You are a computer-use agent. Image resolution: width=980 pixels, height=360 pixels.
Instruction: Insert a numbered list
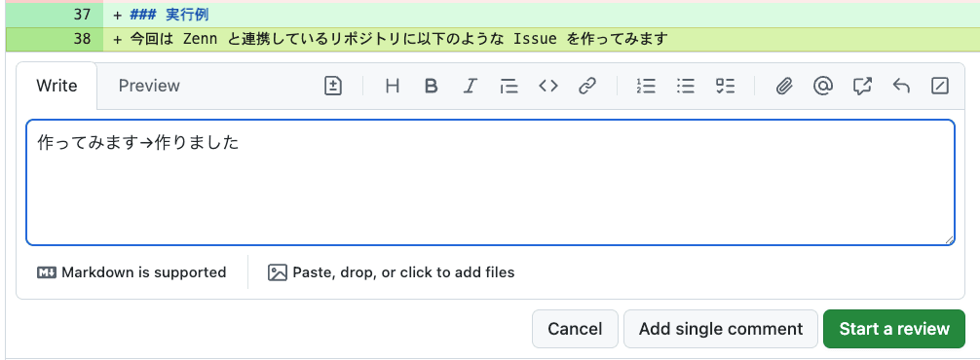tap(646, 86)
